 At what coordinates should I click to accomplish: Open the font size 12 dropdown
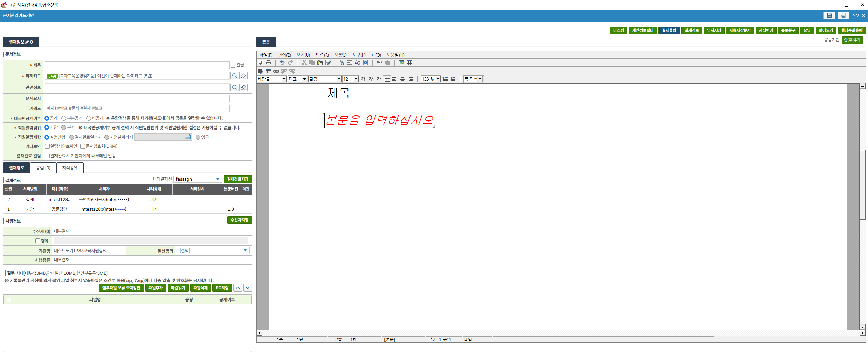pyautogui.click(x=356, y=79)
